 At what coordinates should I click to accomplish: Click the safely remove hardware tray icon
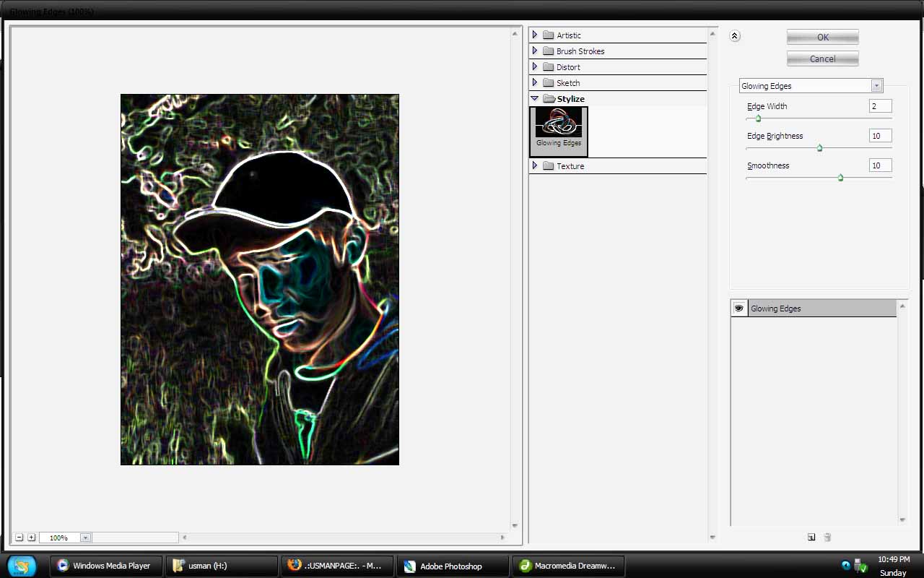click(860, 566)
